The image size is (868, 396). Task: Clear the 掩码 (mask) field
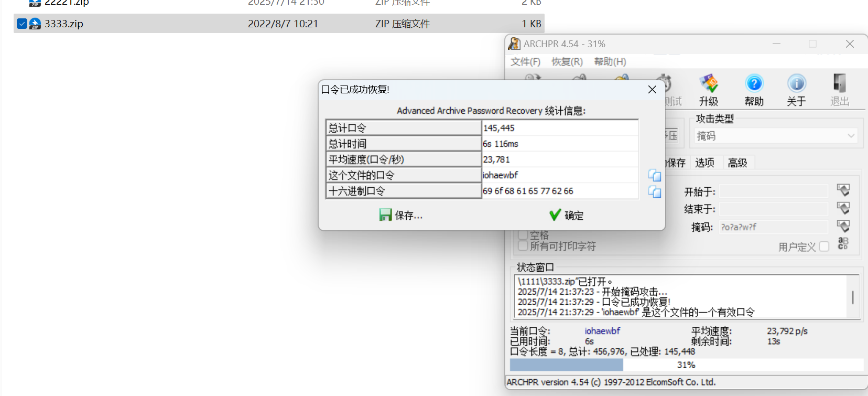[843, 226]
